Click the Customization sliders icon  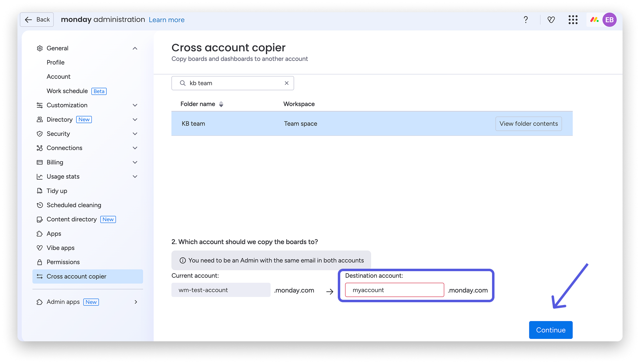pyautogui.click(x=40, y=105)
